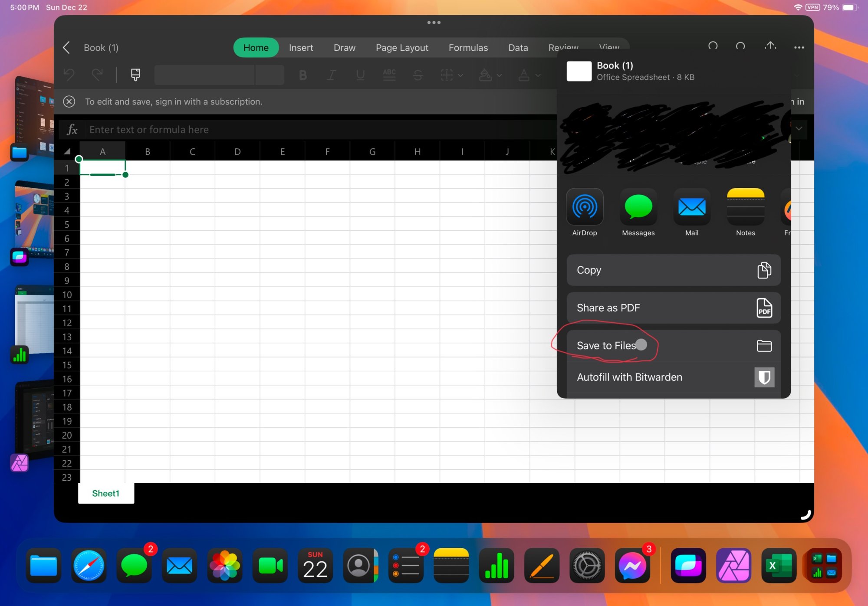The width and height of the screenshot is (868, 606).
Task: Expand the formula bar chevron
Action: click(x=799, y=129)
